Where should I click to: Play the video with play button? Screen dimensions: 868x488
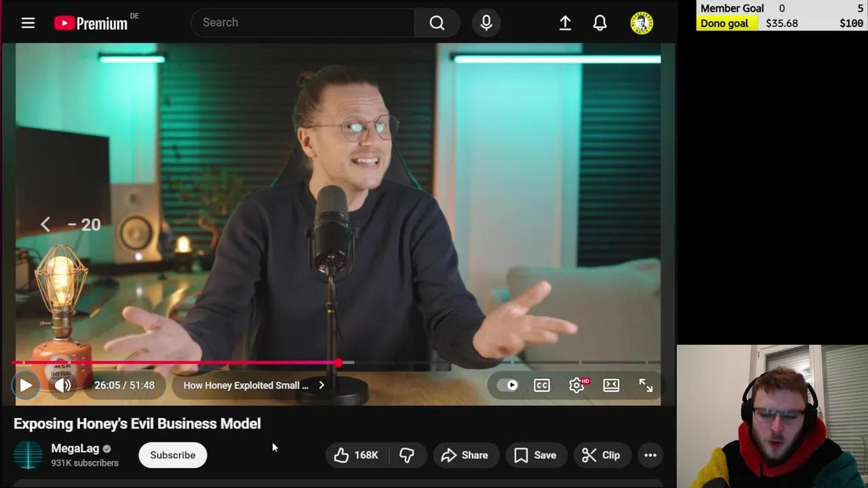25,385
